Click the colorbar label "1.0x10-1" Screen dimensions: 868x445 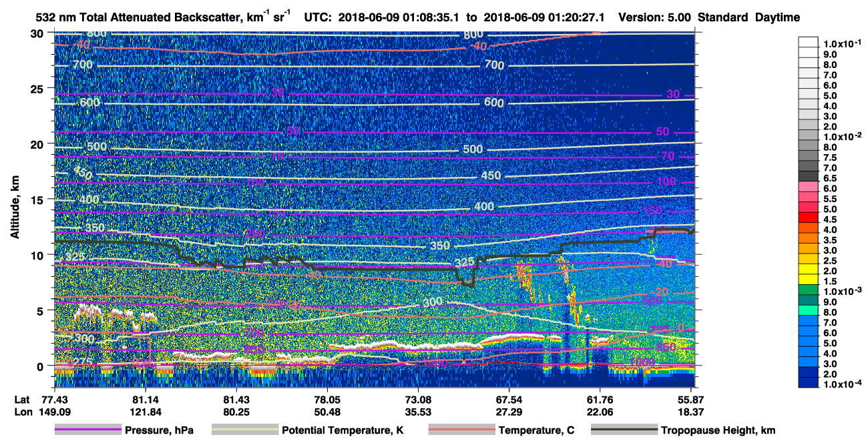[x=843, y=43]
